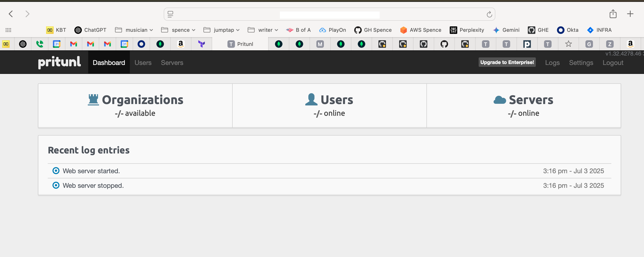Viewport: 644px width, 257px height.
Task: Switch to the Servers nav tab
Action: pos(172,63)
